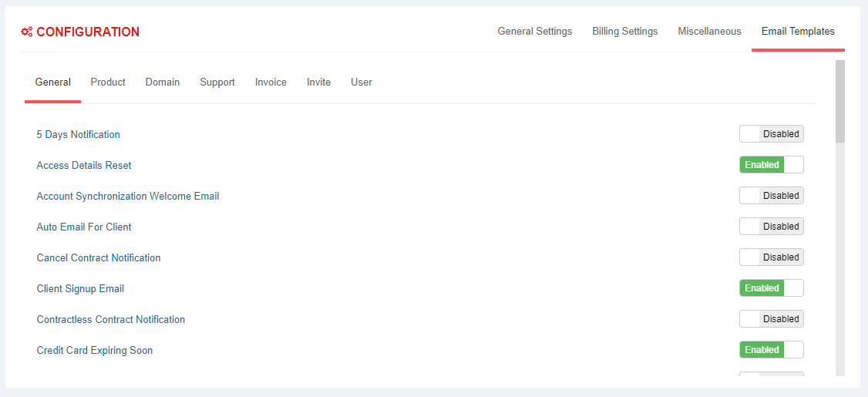Switch to the Invite sub-tab
This screenshot has width=868, height=397.
tap(319, 82)
